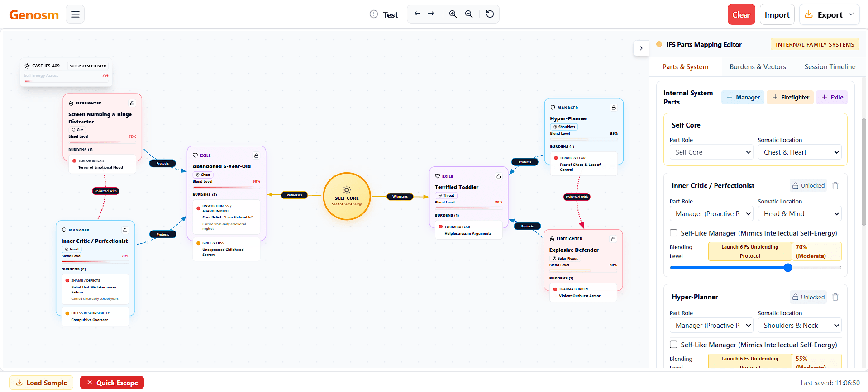Select Terror of Emotional Flood burden

(102, 164)
